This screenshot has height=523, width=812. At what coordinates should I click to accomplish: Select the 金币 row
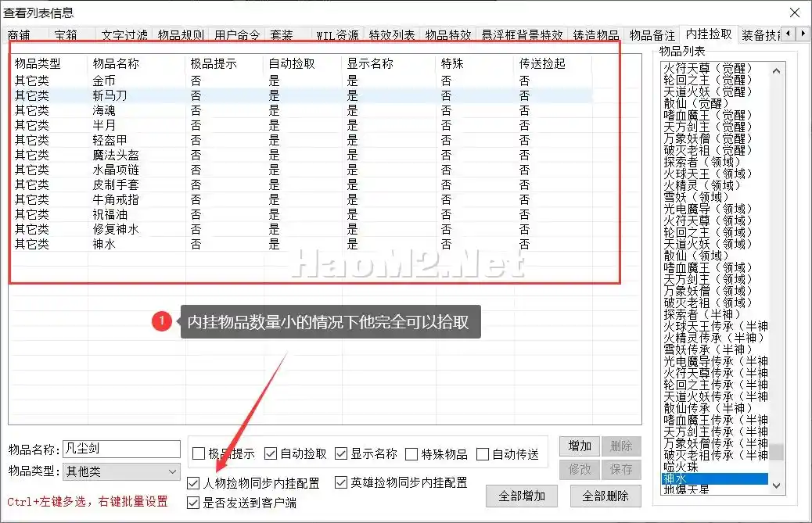pos(301,81)
